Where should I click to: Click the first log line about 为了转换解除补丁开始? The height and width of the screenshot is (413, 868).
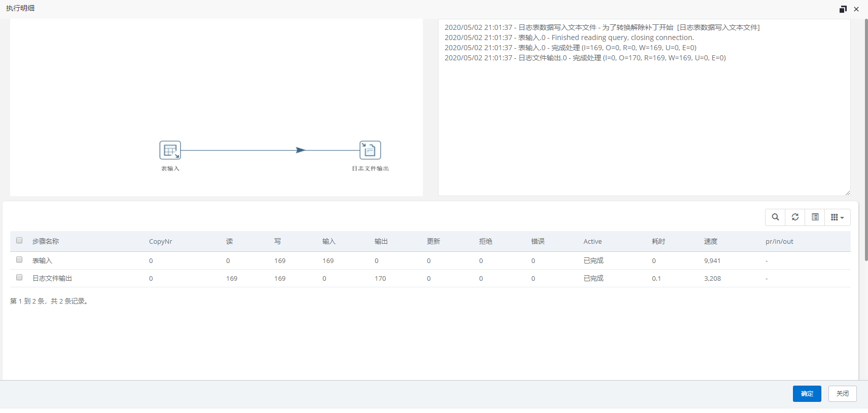tap(602, 27)
